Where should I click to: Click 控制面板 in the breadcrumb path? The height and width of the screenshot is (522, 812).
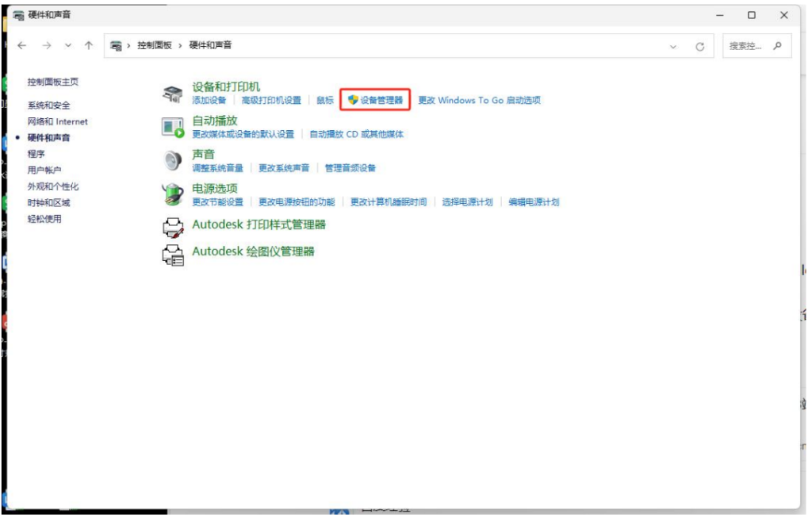[155, 46]
